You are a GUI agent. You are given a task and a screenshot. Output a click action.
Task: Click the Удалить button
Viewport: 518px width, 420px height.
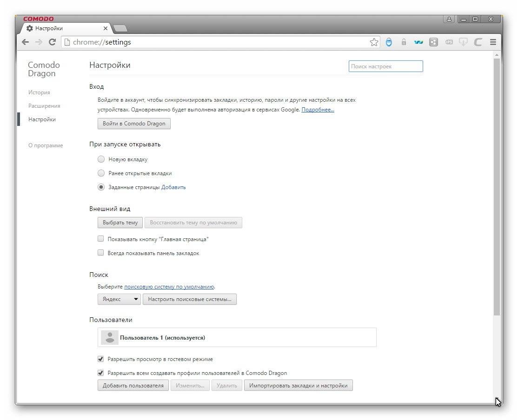227,385
